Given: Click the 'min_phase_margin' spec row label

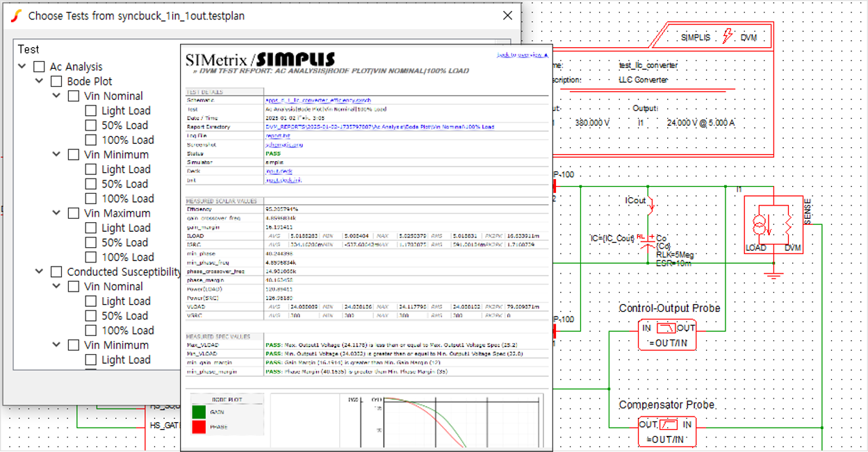Looking at the screenshot, I should tap(211, 371).
